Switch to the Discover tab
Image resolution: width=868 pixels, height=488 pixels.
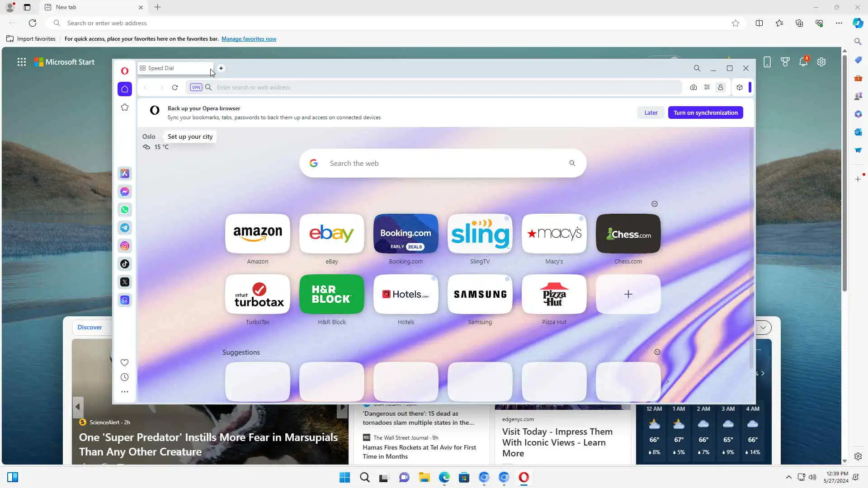coord(90,327)
